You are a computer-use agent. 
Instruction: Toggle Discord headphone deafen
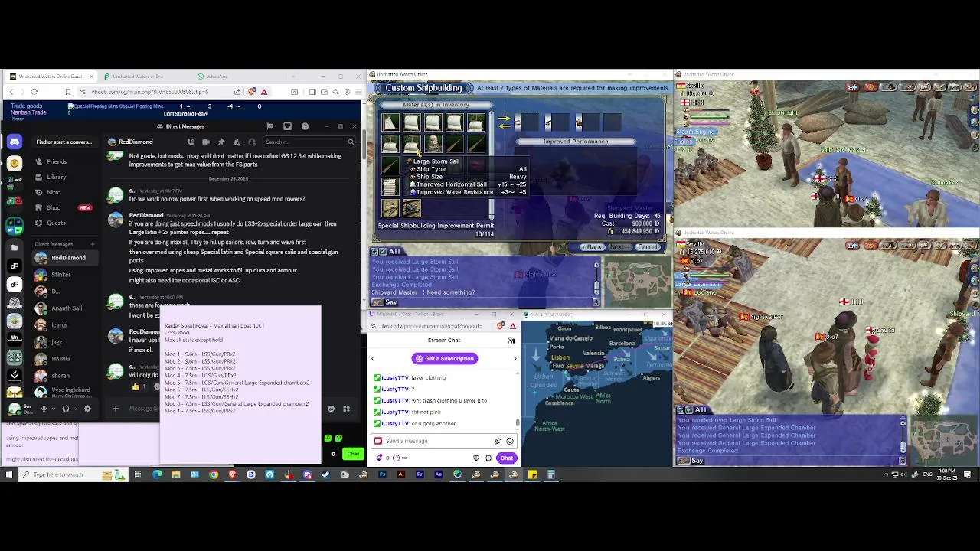[66, 409]
